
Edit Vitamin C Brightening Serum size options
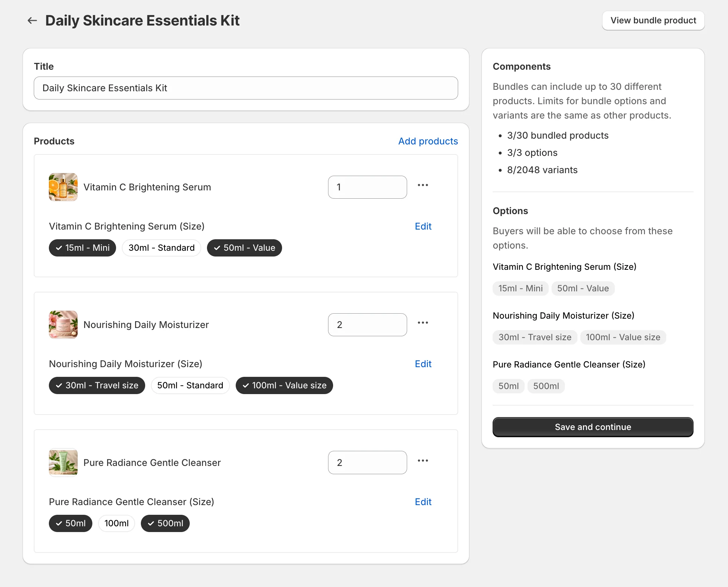click(x=423, y=226)
